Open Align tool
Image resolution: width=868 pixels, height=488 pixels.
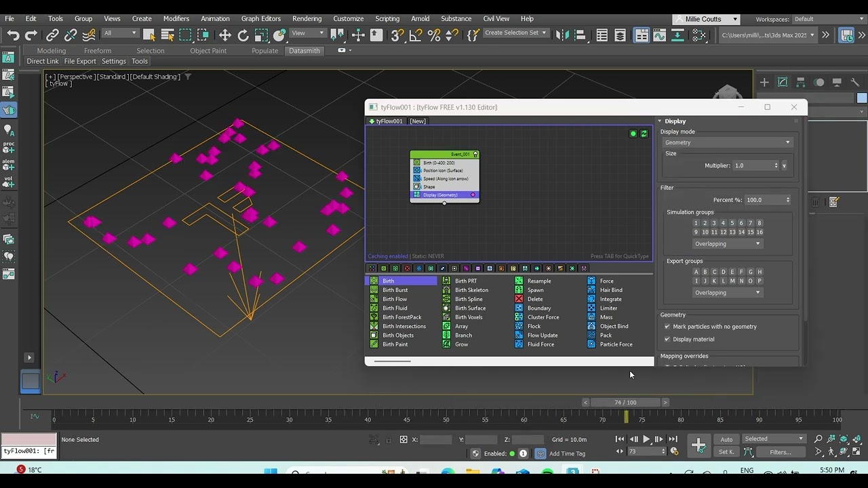pyautogui.click(x=580, y=35)
